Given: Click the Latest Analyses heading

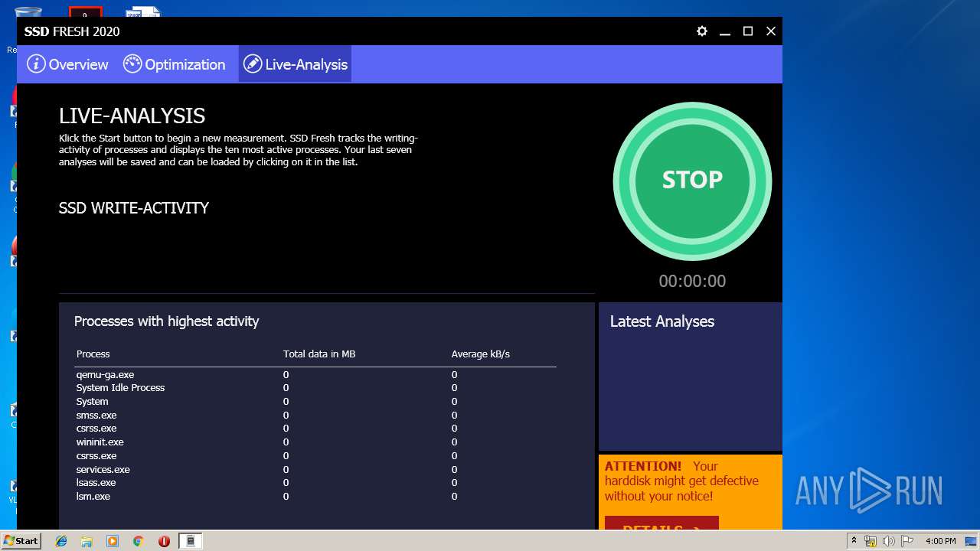Looking at the screenshot, I should [662, 321].
